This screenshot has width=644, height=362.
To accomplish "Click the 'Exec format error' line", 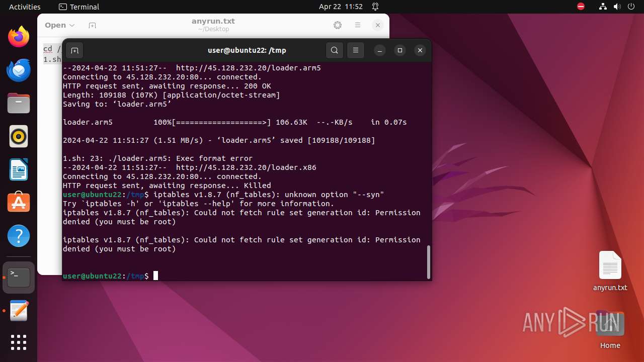I will pyautogui.click(x=157, y=158).
